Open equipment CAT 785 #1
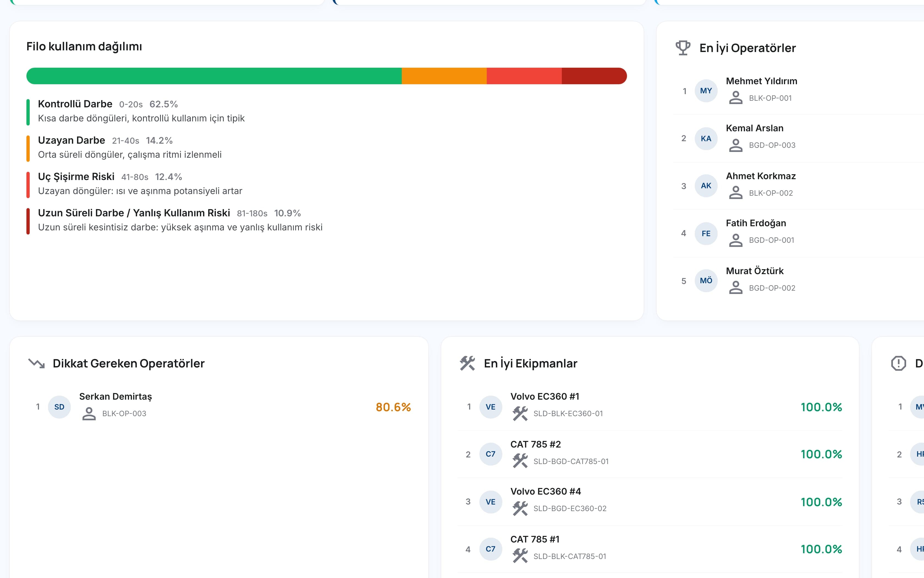 click(535, 539)
